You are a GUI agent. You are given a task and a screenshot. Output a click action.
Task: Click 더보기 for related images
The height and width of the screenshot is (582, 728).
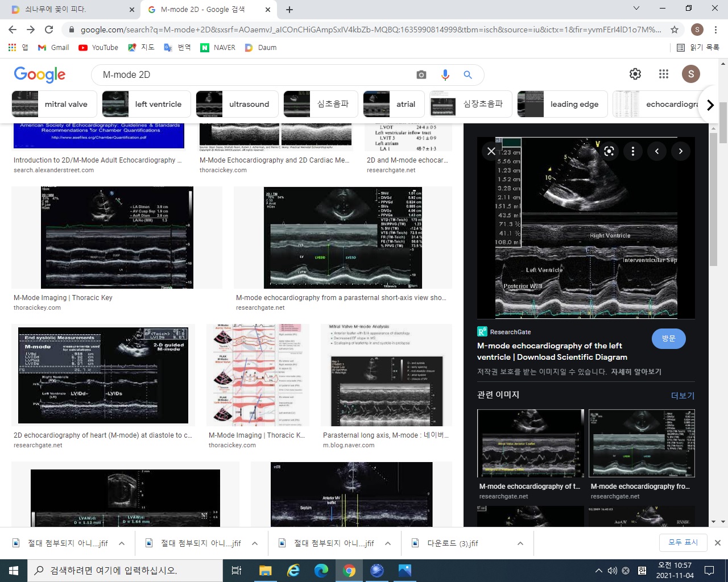(682, 395)
